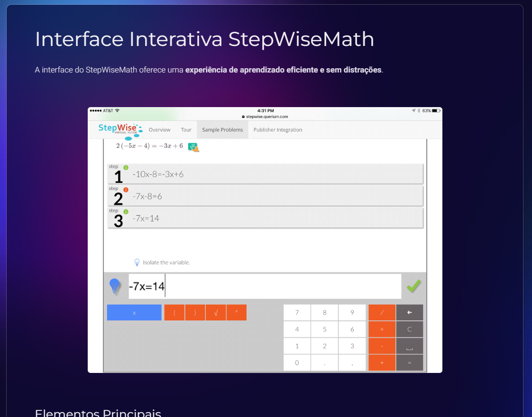Click the caret exponent key
The width and height of the screenshot is (532, 417).
[237, 313]
